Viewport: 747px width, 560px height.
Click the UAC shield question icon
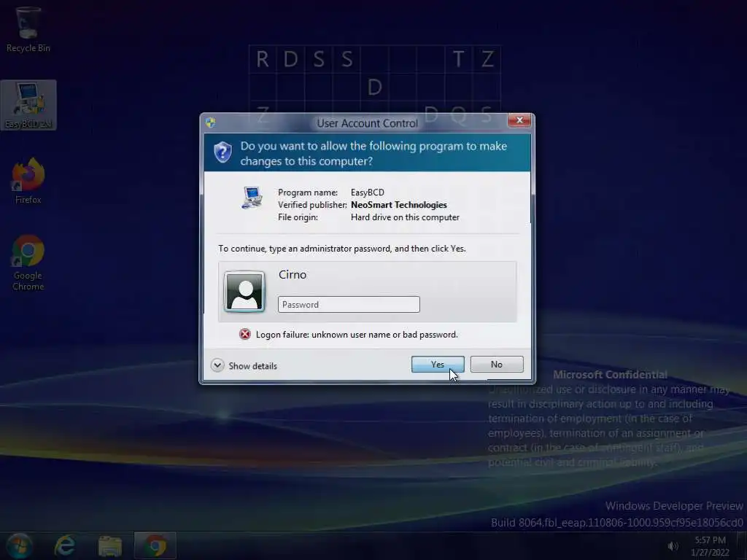[222, 152]
